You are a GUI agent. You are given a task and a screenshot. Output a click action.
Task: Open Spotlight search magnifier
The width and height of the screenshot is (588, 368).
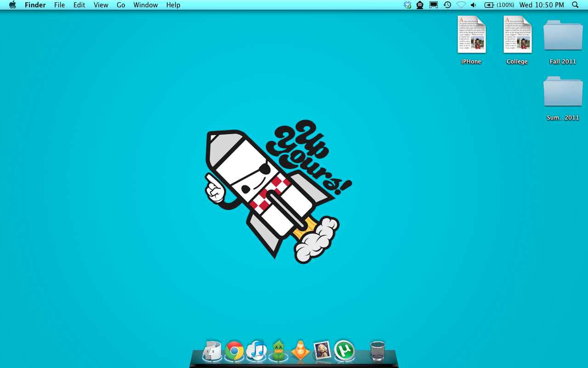tap(575, 5)
